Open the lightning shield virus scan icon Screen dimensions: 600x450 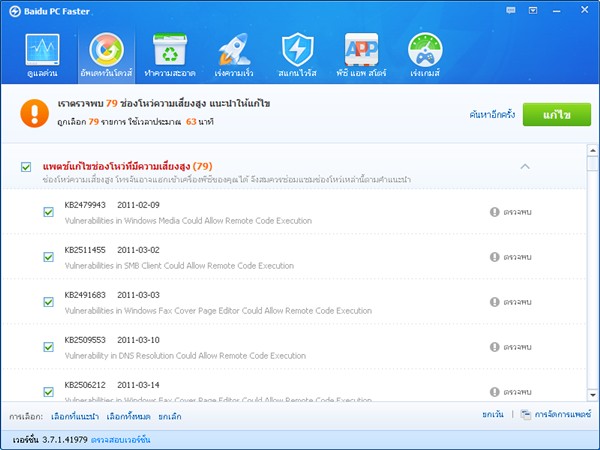pos(298,50)
